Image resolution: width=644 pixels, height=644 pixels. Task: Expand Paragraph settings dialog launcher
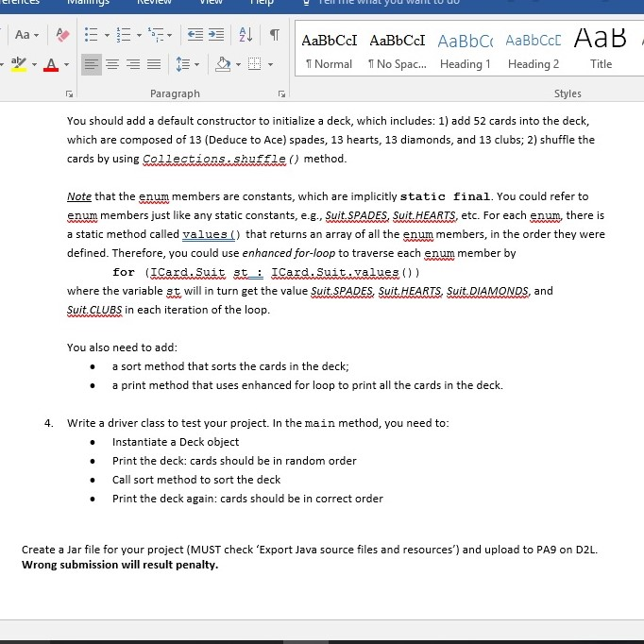280,93
